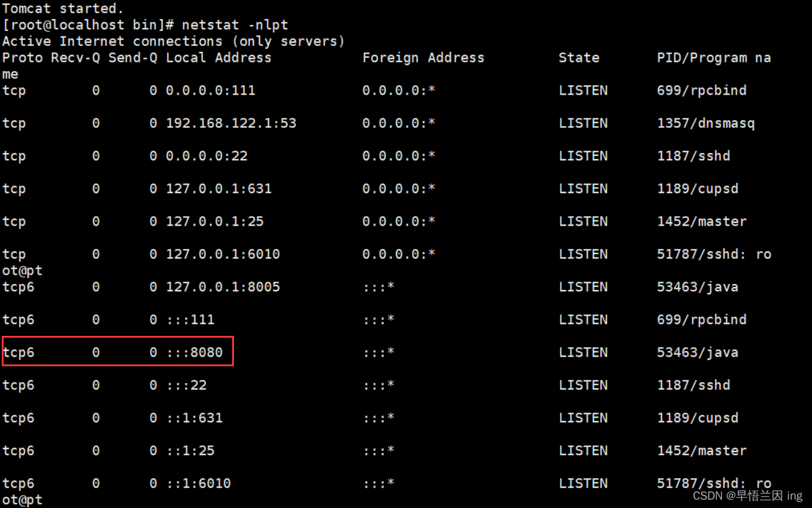
Task: Click 1189/cupsd in the ::1:631 row
Action: click(697, 418)
